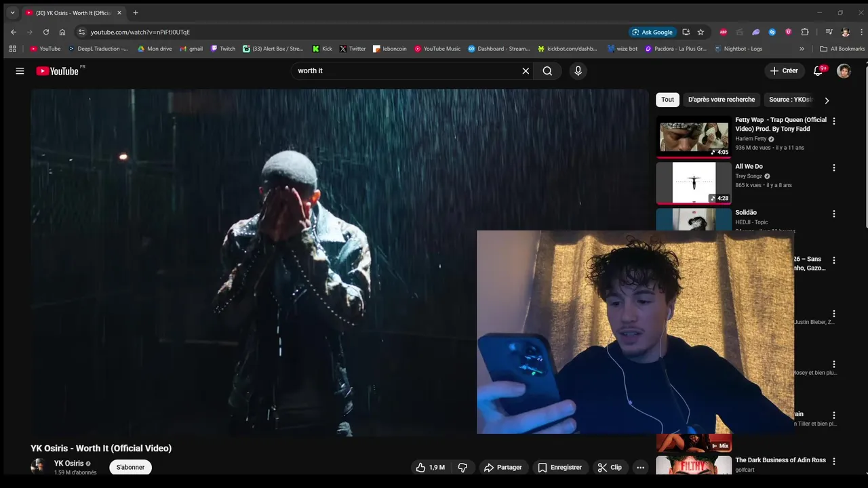
Task: Open the gmail bookmark
Action: pos(191,49)
